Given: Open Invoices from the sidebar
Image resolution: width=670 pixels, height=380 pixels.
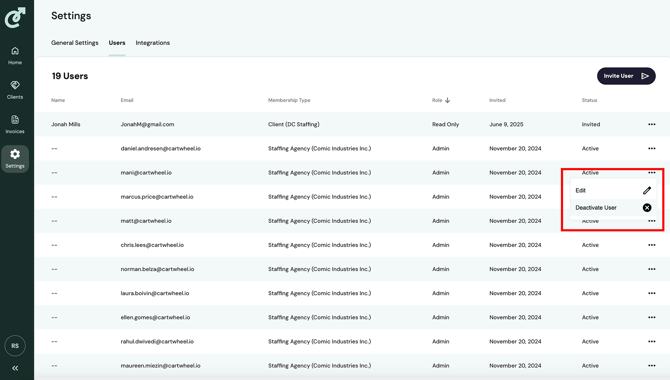Looking at the screenshot, I should (x=15, y=124).
